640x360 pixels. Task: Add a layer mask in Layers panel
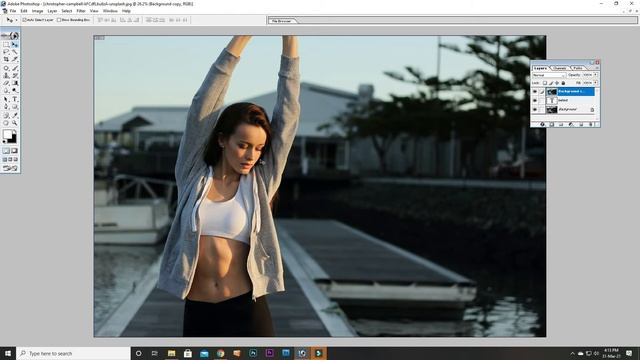click(x=552, y=124)
